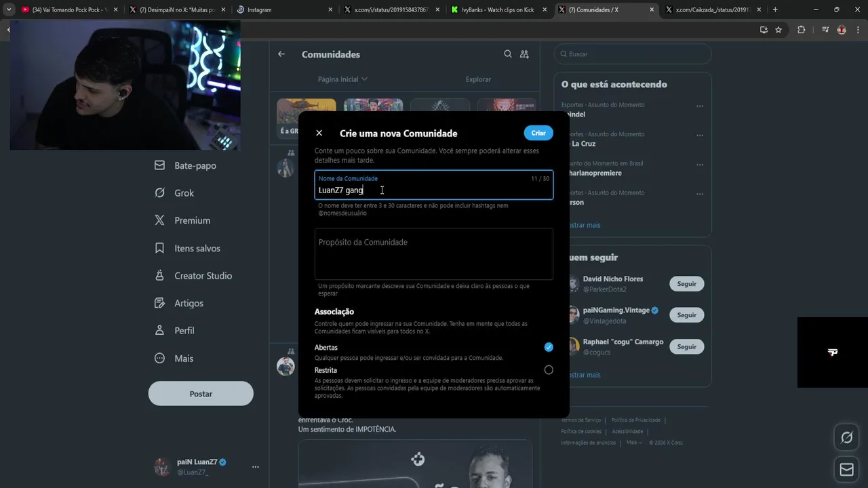This screenshot has width=868, height=488.
Task: Close the new Community dialog with X
Action: (x=319, y=133)
